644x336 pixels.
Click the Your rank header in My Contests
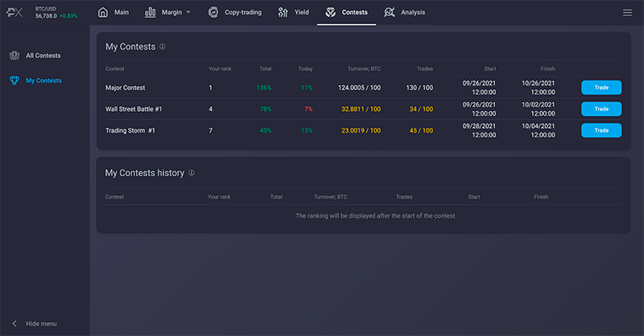(x=220, y=68)
